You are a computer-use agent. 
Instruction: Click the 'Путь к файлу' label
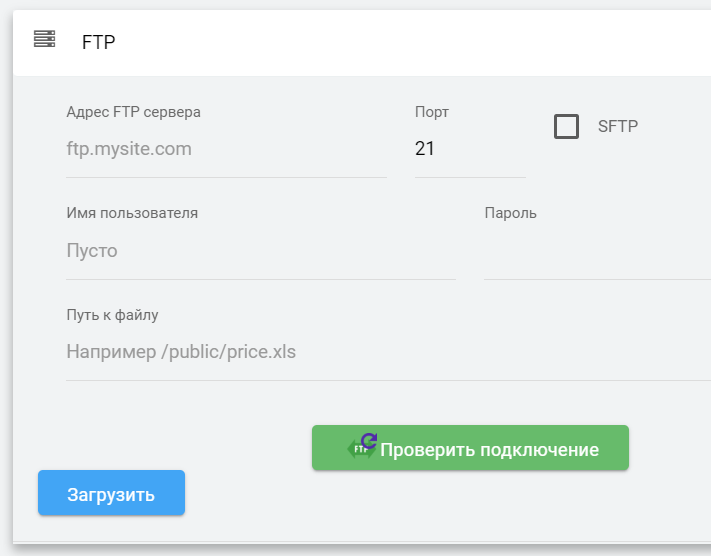click(x=112, y=315)
